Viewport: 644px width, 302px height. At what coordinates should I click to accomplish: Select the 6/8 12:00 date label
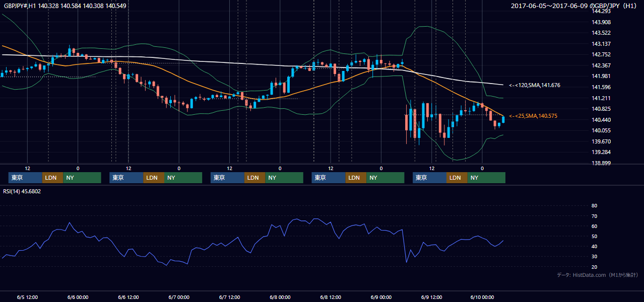[331, 297]
